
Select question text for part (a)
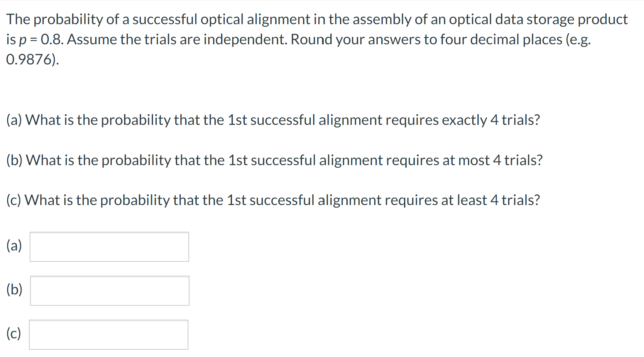tap(273, 120)
